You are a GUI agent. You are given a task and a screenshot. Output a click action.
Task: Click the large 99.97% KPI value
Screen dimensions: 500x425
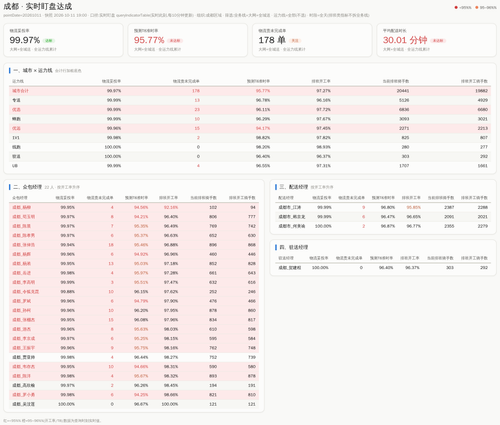(x=25, y=40)
